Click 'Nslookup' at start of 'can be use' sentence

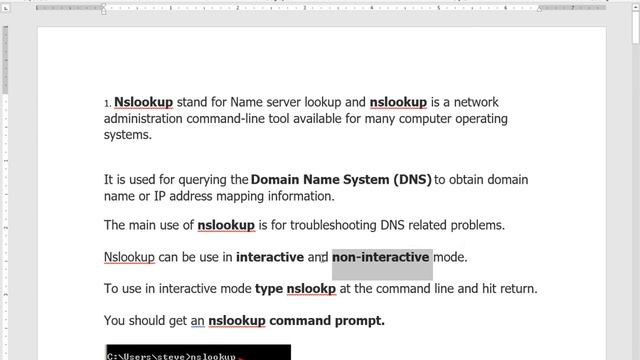point(129,257)
